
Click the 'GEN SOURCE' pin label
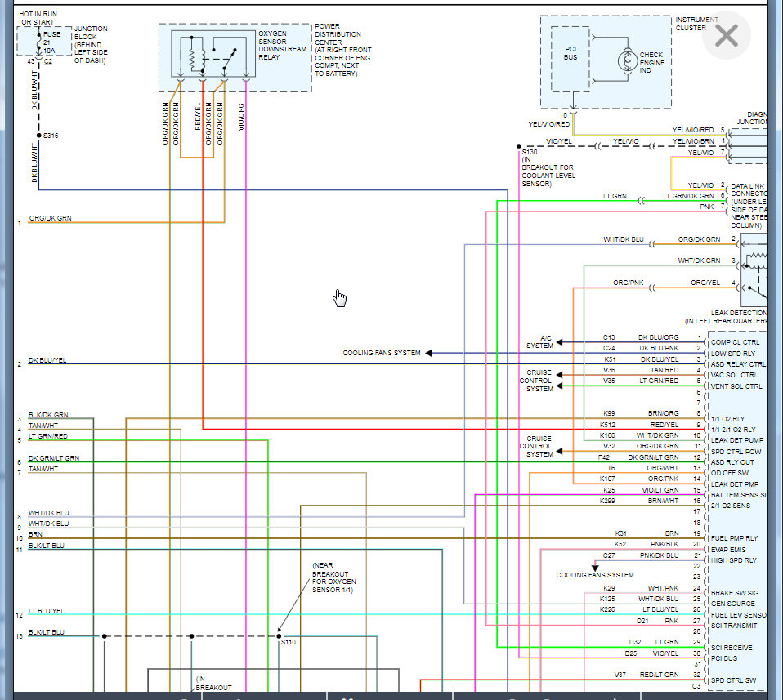tap(732, 603)
